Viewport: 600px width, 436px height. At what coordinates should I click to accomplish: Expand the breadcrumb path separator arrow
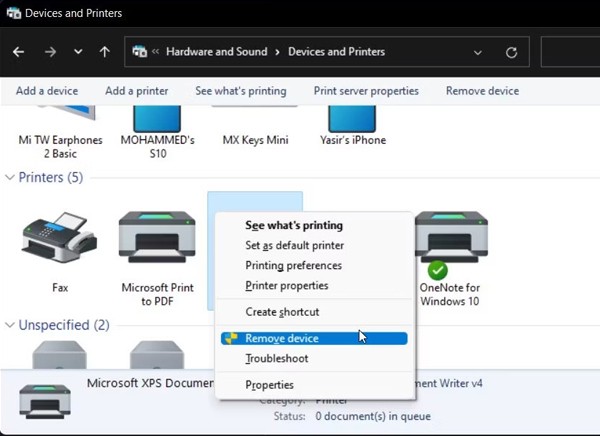(277, 52)
